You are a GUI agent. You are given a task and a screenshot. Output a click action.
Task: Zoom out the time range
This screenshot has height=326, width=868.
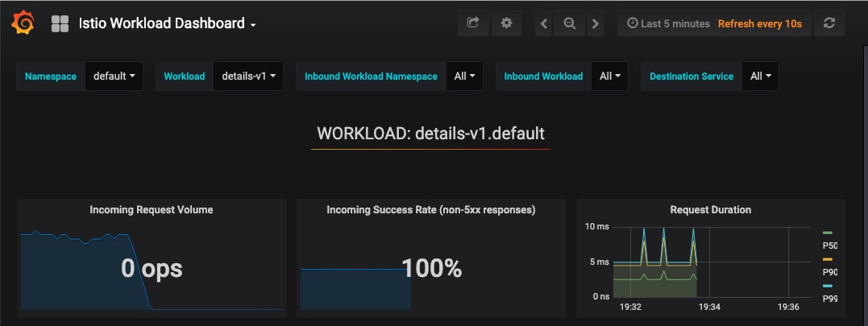point(570,24)
